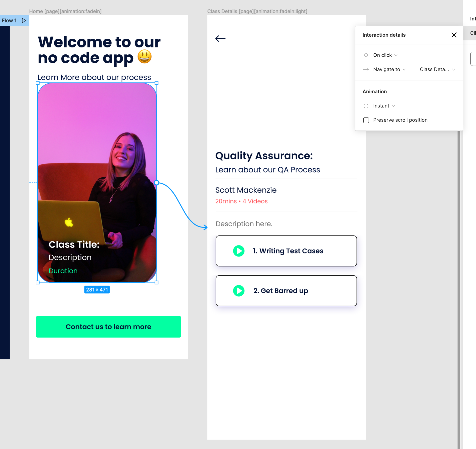Select the Quality Assurance: heading
Viewport: 476px width, 449px height.
click(264, 156)
